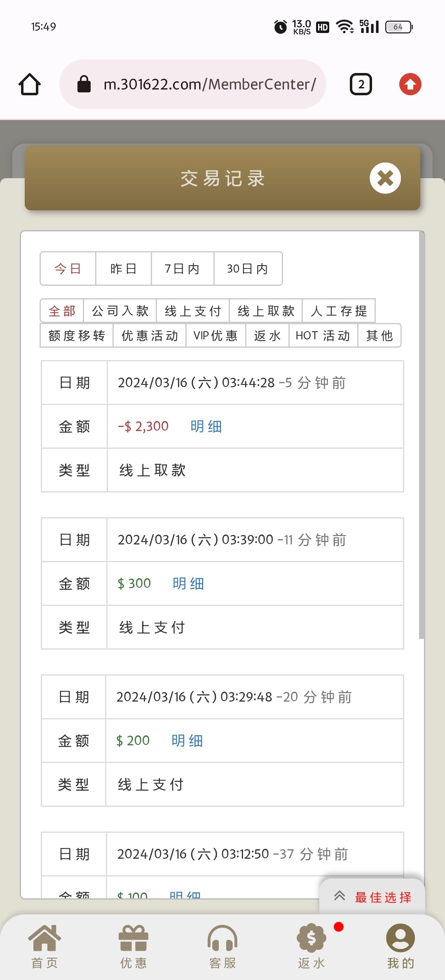The image size is (445, 980).
Task: Click the address bar URL field
Action: click(209, 84)
